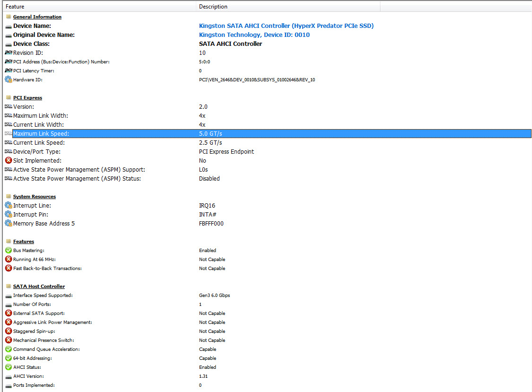532x392 pixels.
Task: Click the 'SATA AHCI Controller' device class value
Action: pos(230,44)
